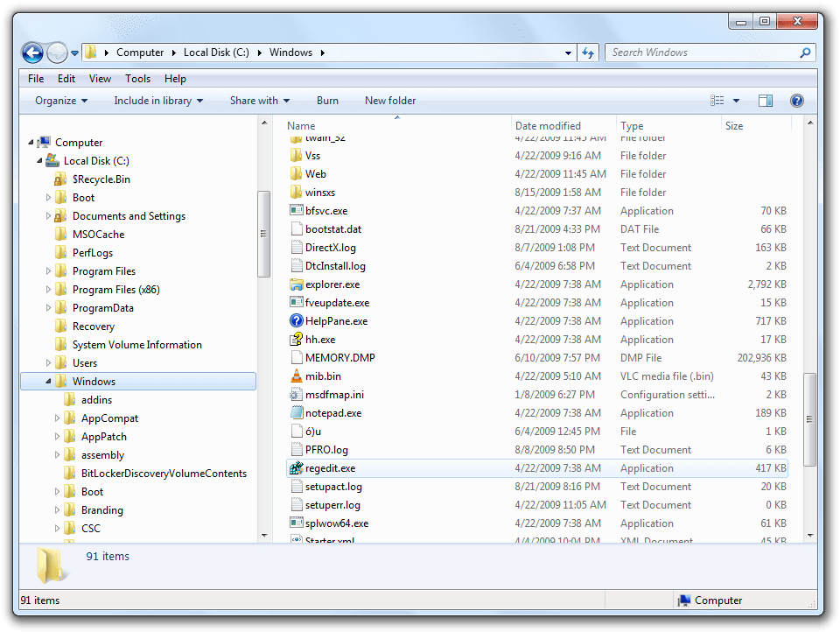Click the Refresh icon in address bar

[x=588, y=53]
